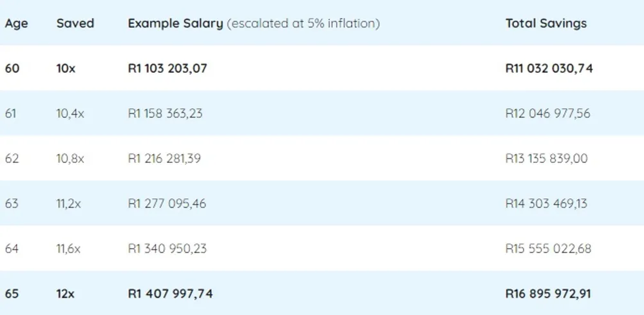Click salary value R1 277 095,46
The image size is (644, 315).
167,204
